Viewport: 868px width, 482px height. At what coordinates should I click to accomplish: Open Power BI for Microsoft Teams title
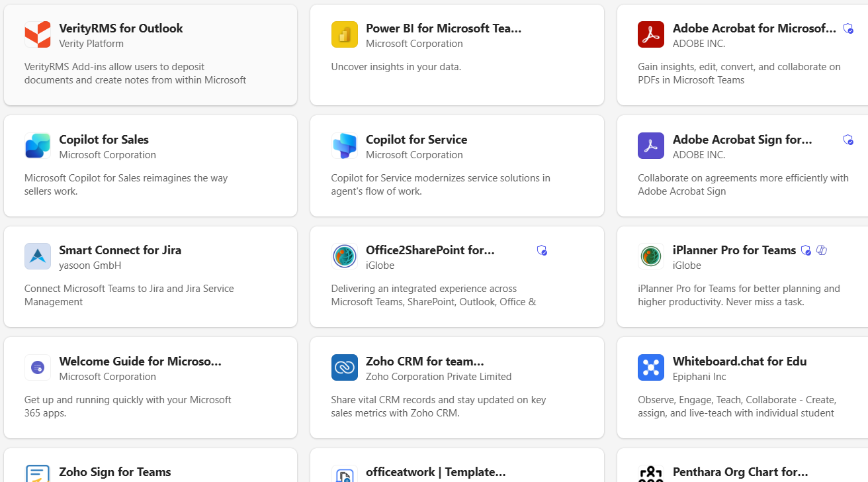click(444, 28)
